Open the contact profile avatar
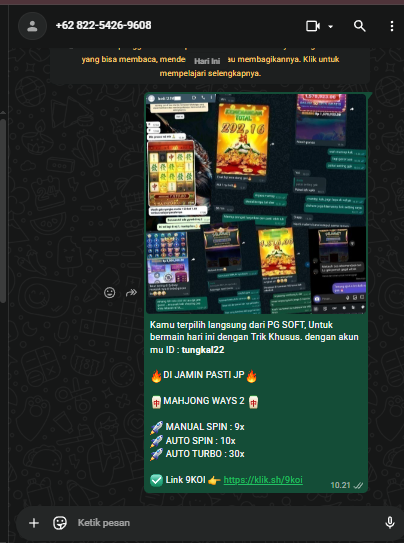The height and width of the screenshot is (543, 404). click(x=32, y=26)
